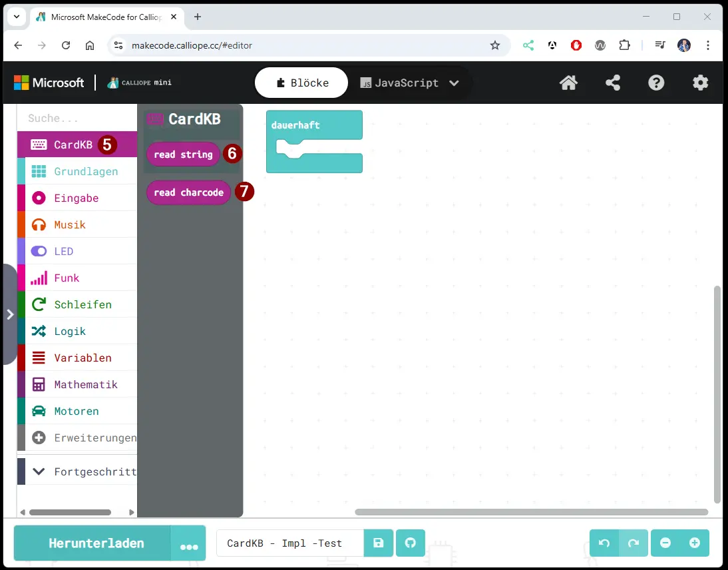Open the Schleifen block category
Image resolution: width=728 pixels, height=570 pixels.
tap(83, 305)
